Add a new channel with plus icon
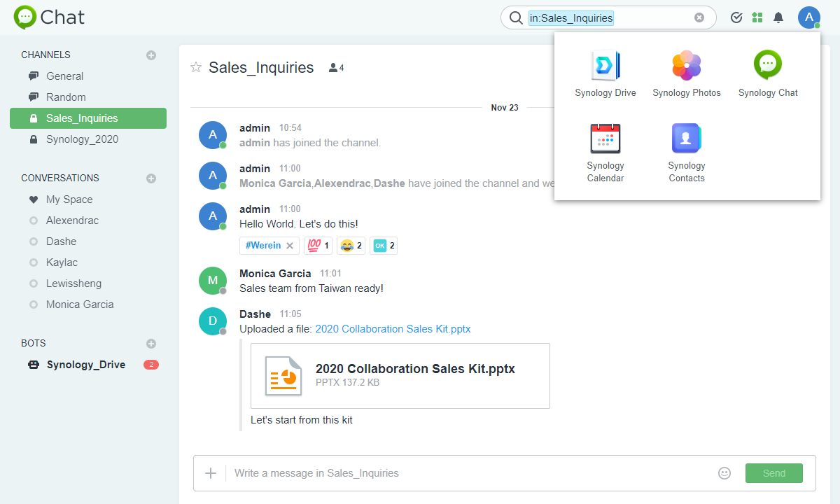Viewport: 840px width, 504px height. (x=151, y=55)
